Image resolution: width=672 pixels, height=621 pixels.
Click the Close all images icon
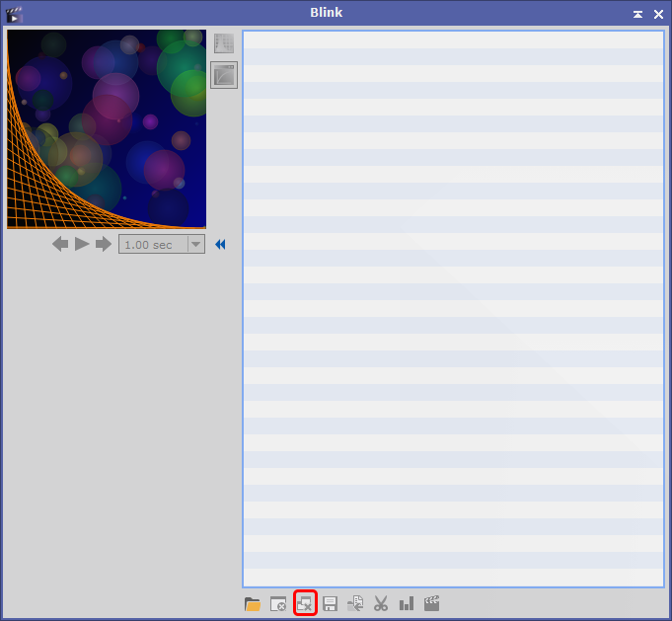tap(305, 603)
